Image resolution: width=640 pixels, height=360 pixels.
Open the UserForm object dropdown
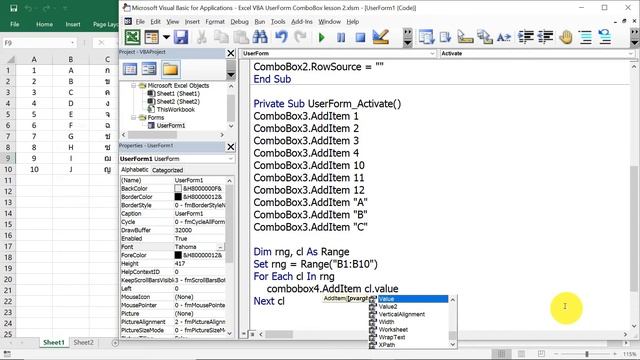coord(432,53)
